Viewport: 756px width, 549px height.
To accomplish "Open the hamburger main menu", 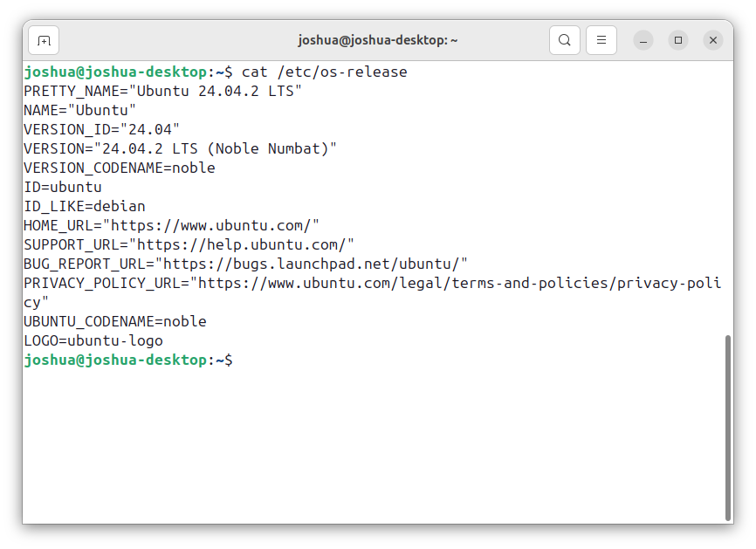I will pyautogui.click(x=601, y=40).
